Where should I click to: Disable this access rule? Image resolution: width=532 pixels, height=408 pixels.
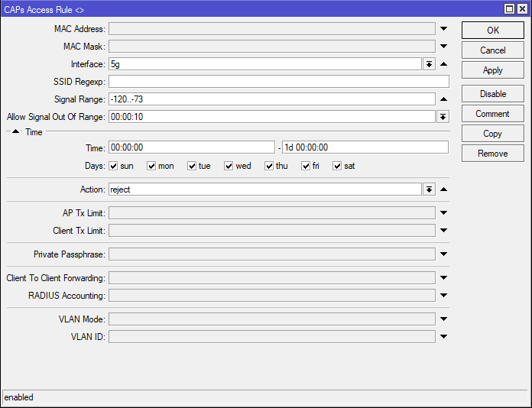(x=493, y=94)
